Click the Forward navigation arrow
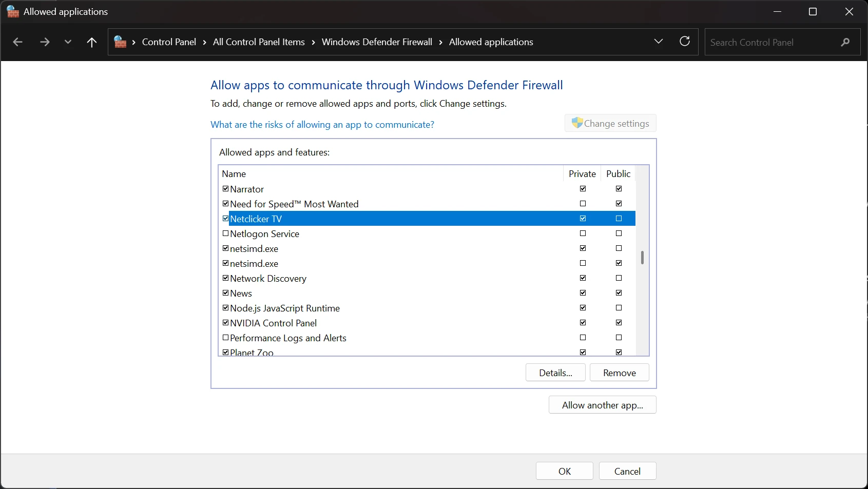This screenshot has height=489, width=868. 45,42
